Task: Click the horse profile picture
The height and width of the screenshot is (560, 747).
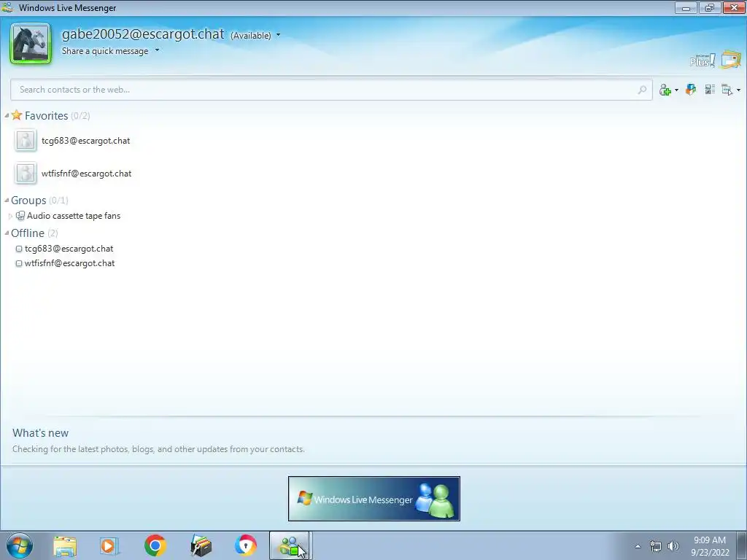Action: tap(31, 43)
